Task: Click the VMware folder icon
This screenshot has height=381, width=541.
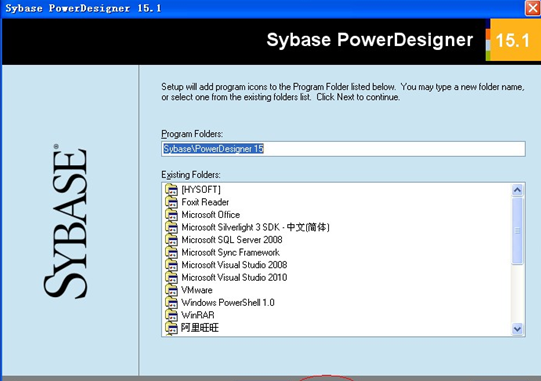Action: coord(171,290)
